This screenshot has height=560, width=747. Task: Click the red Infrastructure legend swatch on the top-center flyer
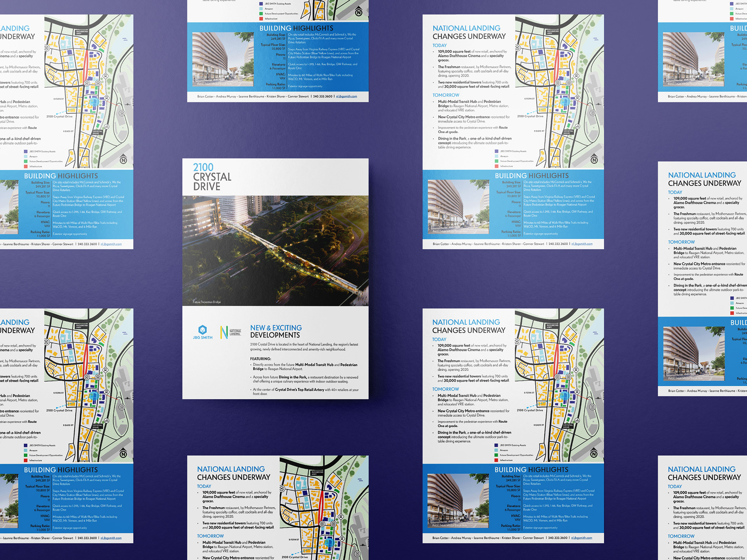[x=261, y=19]
